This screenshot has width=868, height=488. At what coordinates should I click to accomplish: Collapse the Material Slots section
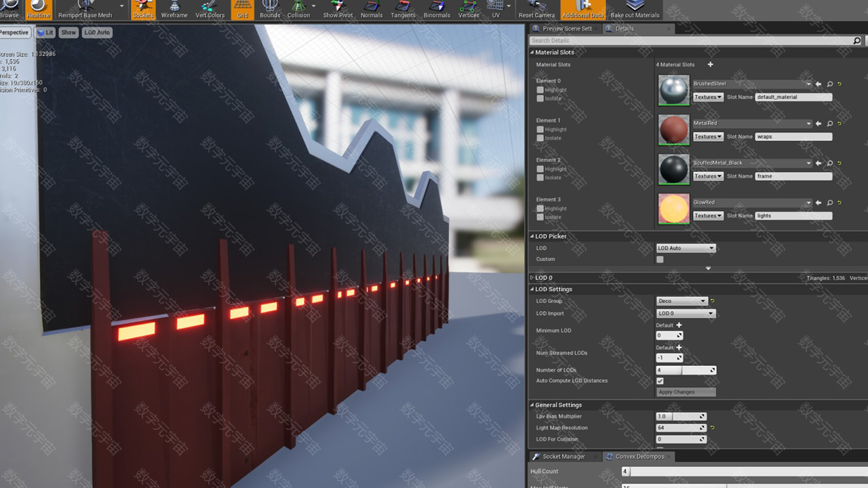click(x=532, y=52)
